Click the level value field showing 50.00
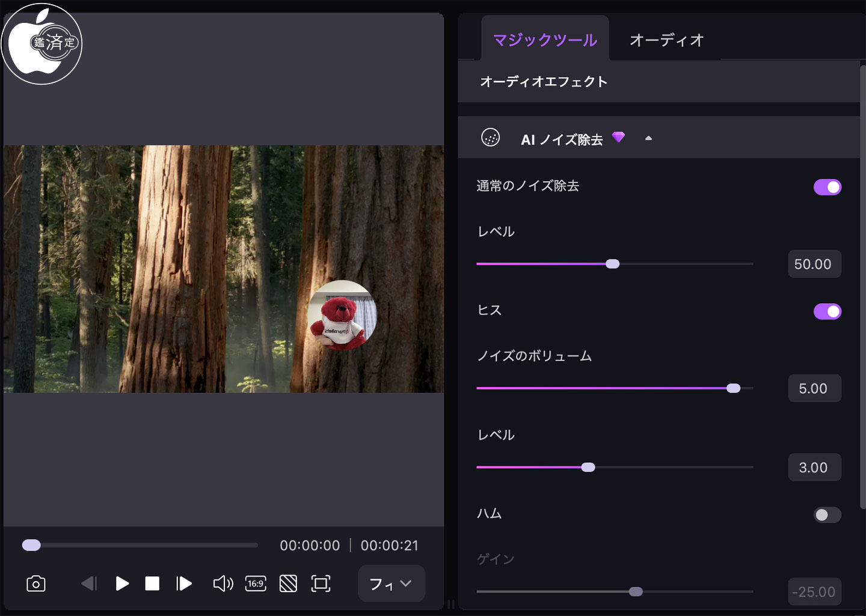866x616 pixels. 814,264
